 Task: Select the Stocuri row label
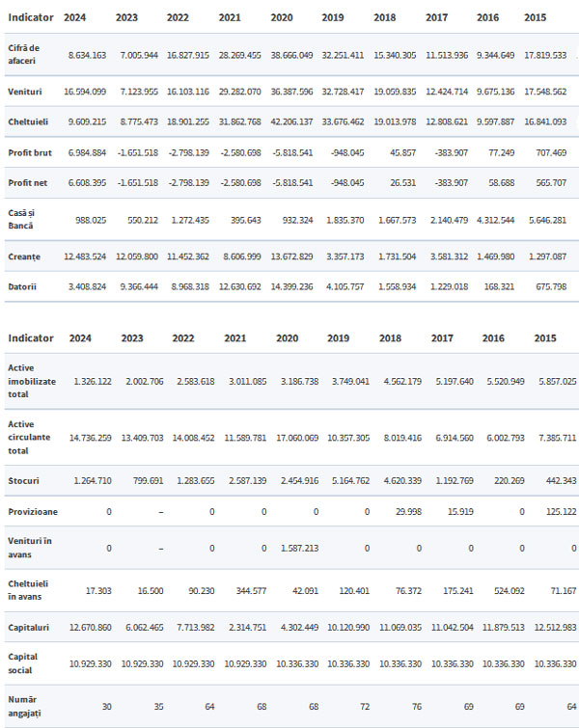(23, 480)
